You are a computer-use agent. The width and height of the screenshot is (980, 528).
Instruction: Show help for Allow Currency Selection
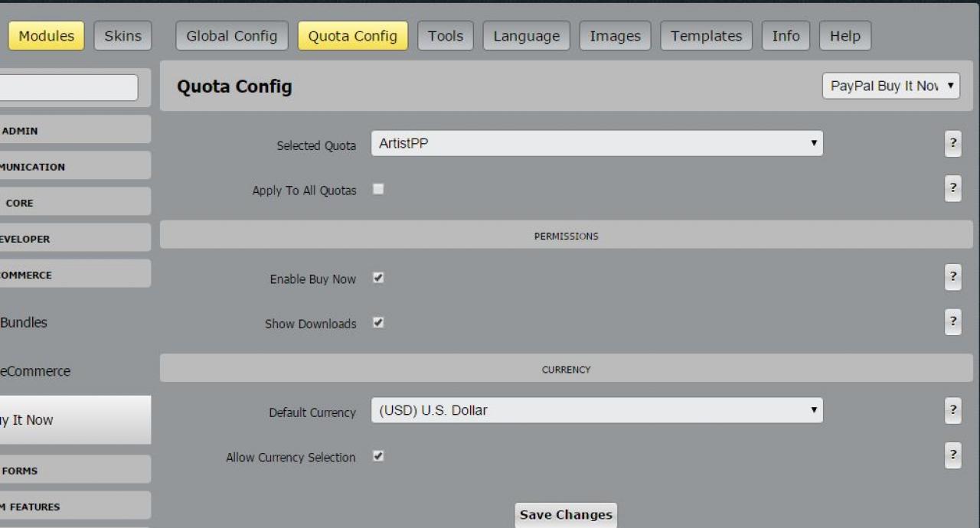[953, 455]
